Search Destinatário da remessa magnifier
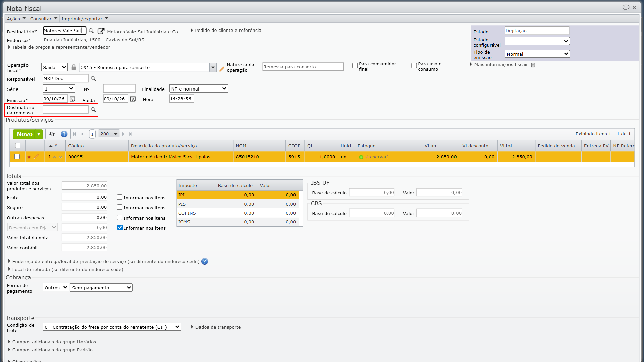 (93, 110)
